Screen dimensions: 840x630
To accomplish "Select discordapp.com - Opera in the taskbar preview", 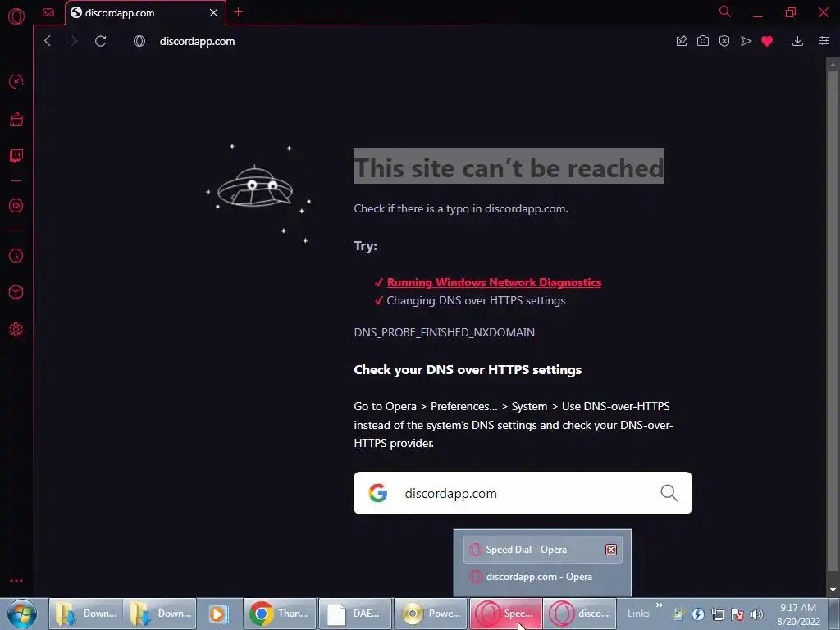I will pyautogui.click(x=543, y=577).
